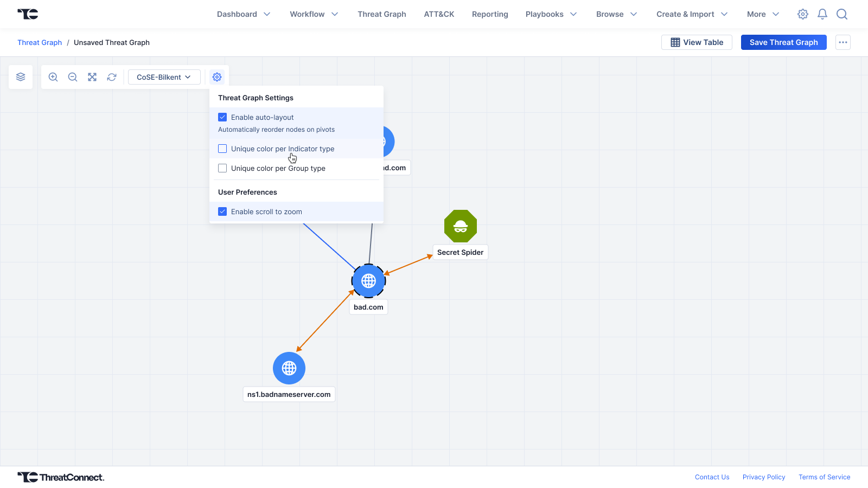This screenshot has height=488, width=868.
Task: Open the Reporting section
Action: tap(490, 14)
